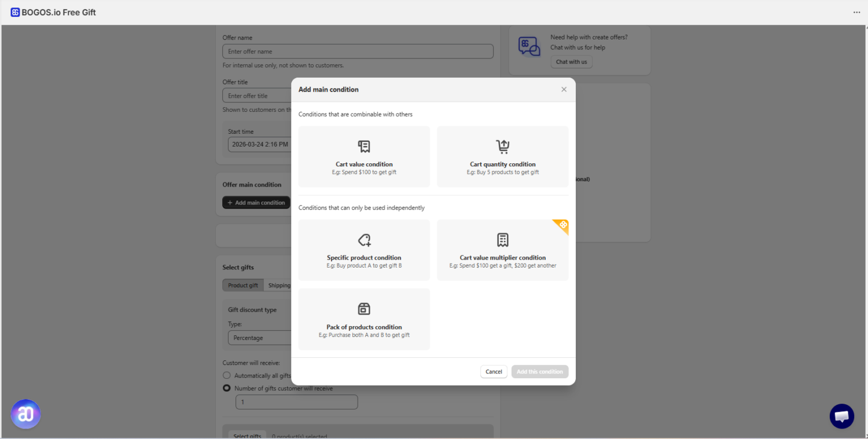Switch to the Product gift tab
This screenshot has width=868, height=439.
click(x=243, y=286)
